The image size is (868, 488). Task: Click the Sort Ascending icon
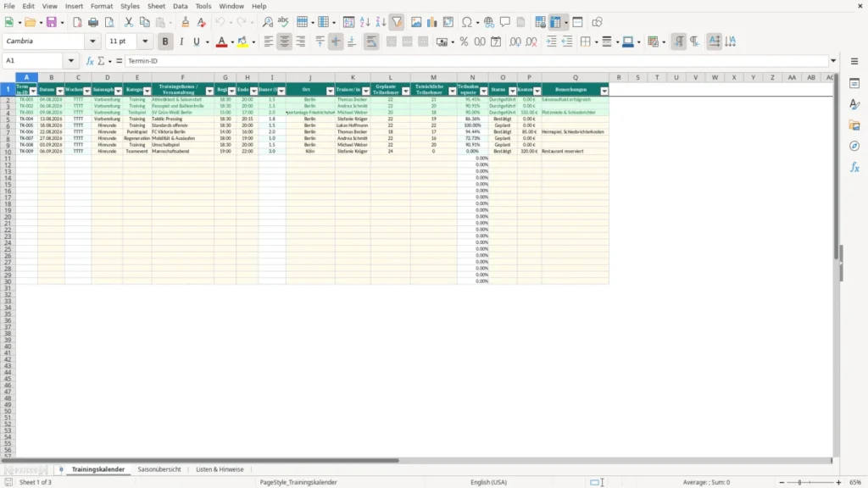364,22
